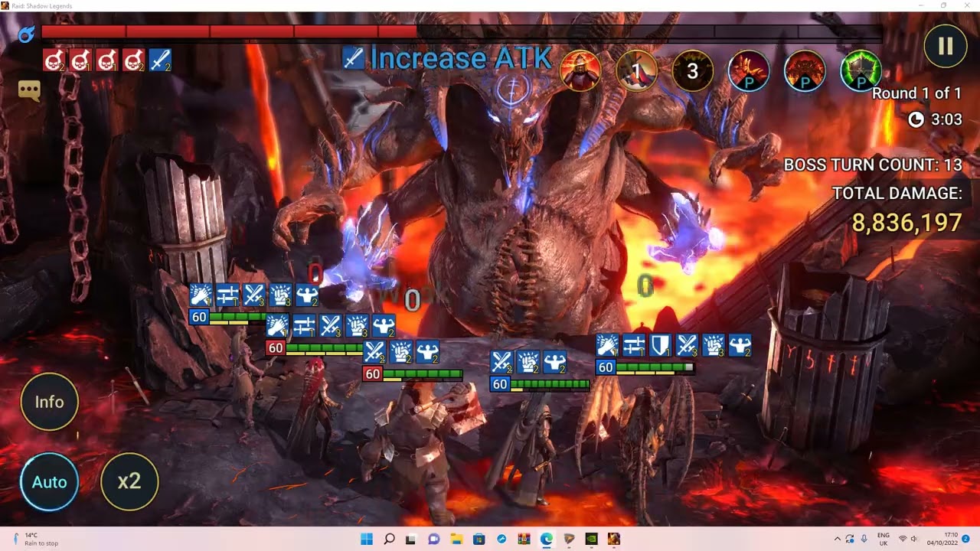Viewport: 980px width, 551px height.
Task: Inspect the blue sword buff after poison debuffs
Action: (160, 60)
